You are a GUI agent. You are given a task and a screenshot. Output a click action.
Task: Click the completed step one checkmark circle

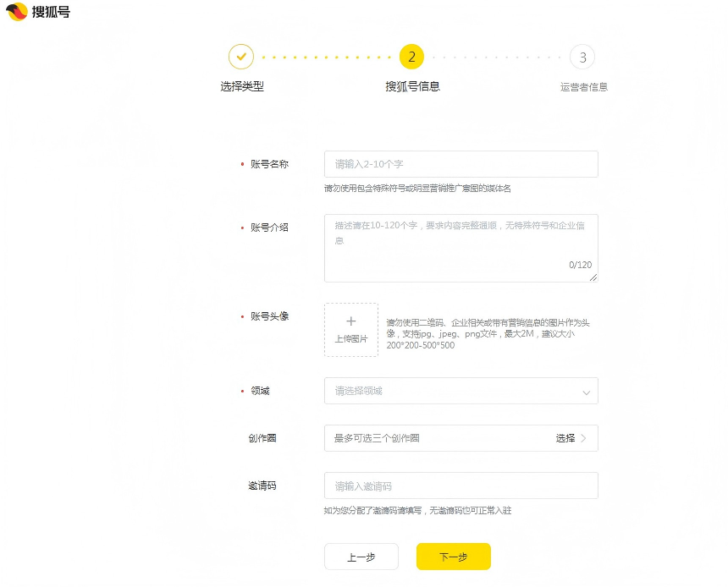[x=241, y=57]
